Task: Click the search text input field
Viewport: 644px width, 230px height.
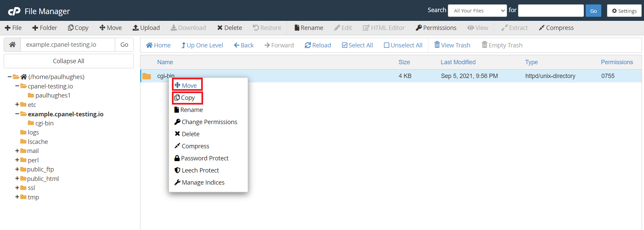Action: [550, 11]
